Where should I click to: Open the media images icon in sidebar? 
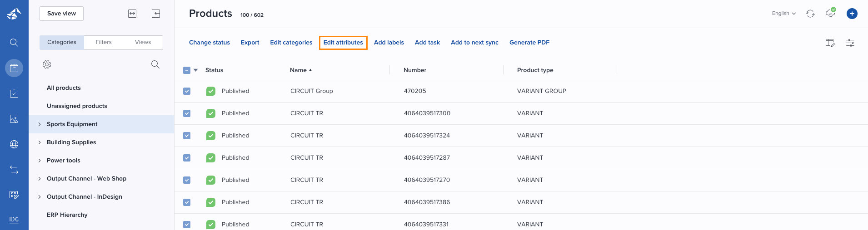point(14,119)
